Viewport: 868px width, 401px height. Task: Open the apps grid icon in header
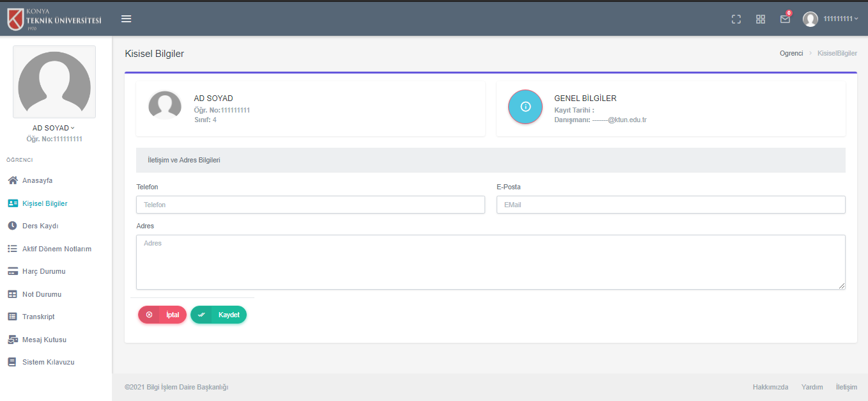pos(760,19)
